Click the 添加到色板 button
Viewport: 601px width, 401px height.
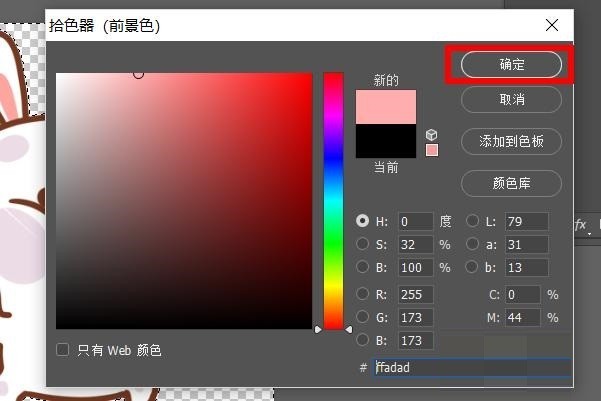point(511,142)
